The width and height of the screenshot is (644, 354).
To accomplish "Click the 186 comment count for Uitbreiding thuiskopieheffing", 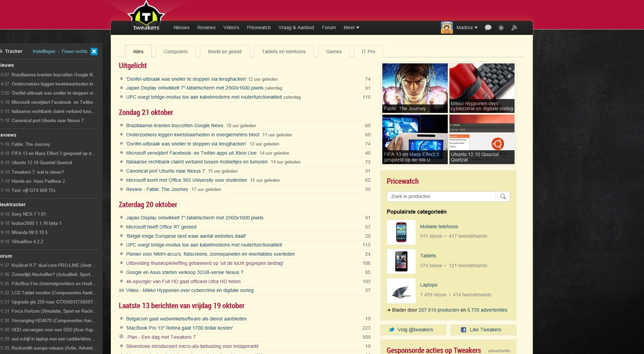I will pos(366,263).
